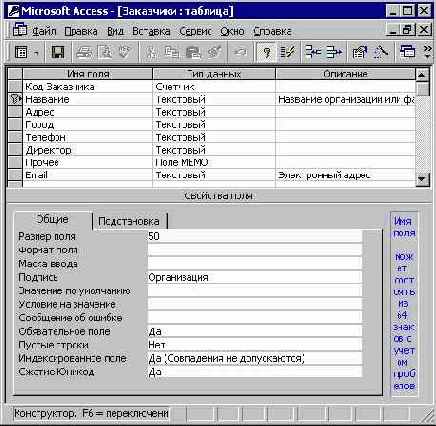
Task: Expand more toolbar buttons chevron
Action: point(427,52)
